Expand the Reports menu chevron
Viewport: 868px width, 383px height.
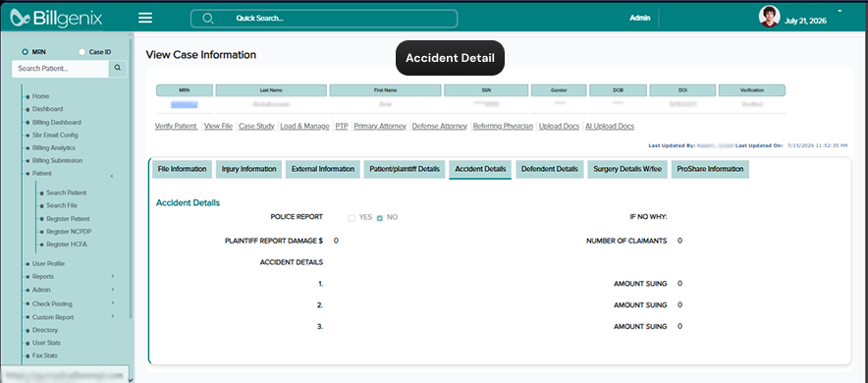point(112,276)
